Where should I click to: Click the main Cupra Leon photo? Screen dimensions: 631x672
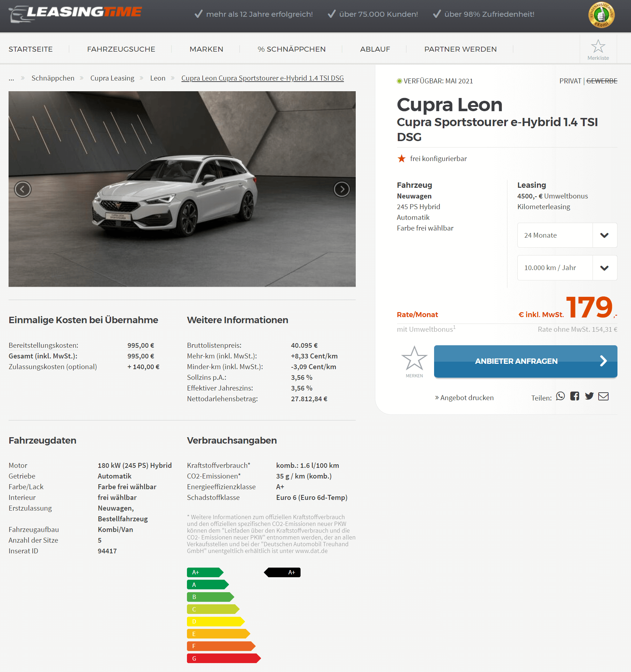pos(182,189)
